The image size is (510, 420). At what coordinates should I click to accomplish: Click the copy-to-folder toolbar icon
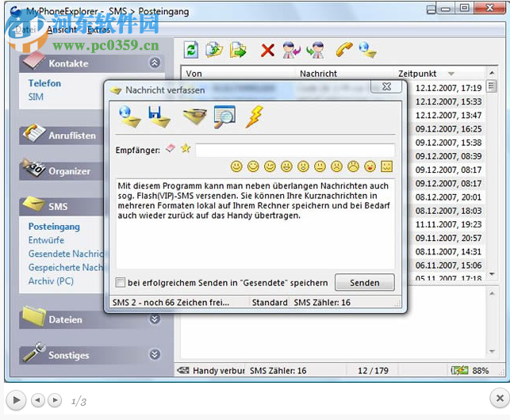point(214,50)
